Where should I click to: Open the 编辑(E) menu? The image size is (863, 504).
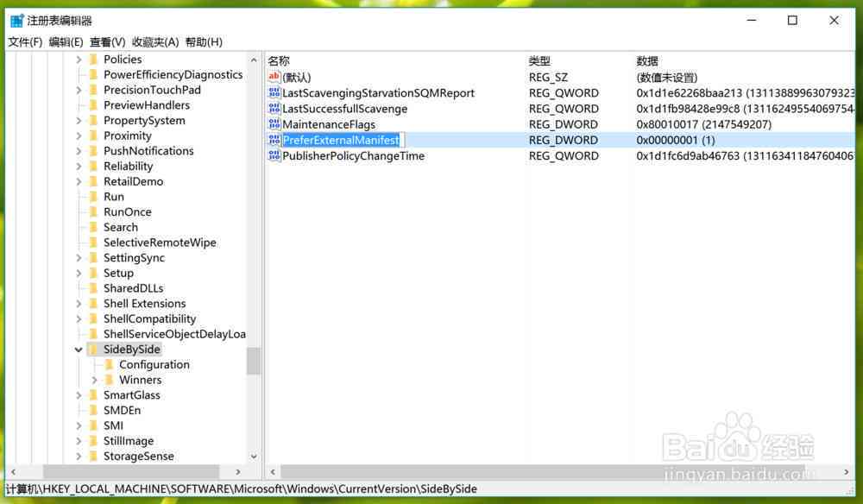pos(66,41)
